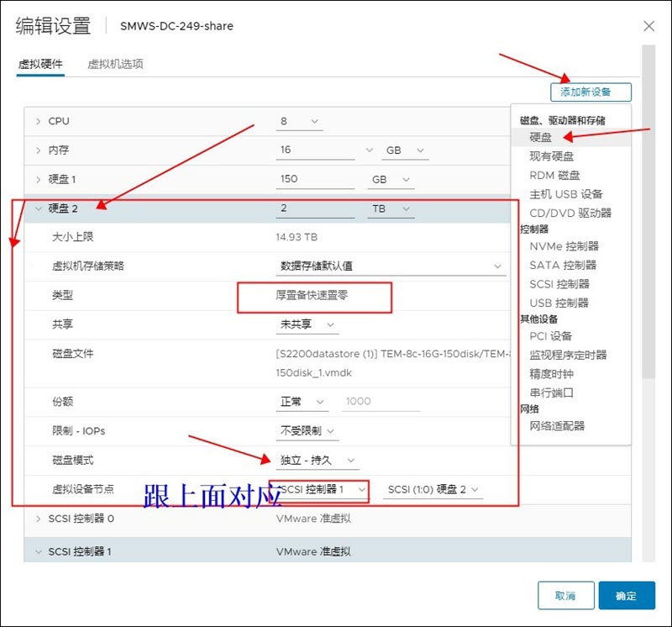
Task: Switch to the 虚拟机选项 tab
Action: 115,65
